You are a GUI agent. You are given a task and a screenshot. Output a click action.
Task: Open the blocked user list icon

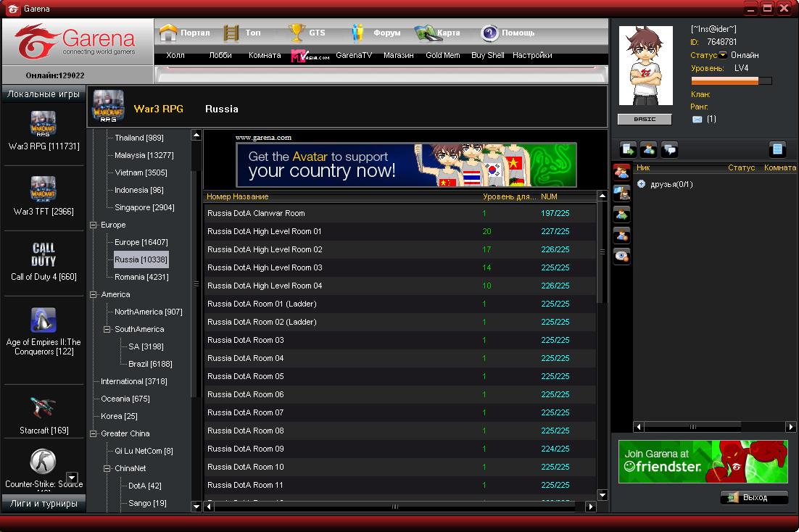[621, 235]
